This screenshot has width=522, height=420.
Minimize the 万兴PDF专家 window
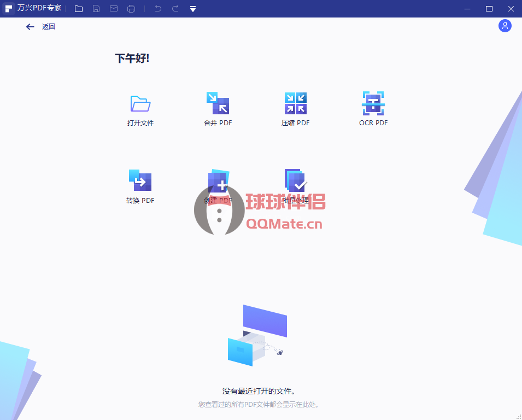click(x=467, y=9)
